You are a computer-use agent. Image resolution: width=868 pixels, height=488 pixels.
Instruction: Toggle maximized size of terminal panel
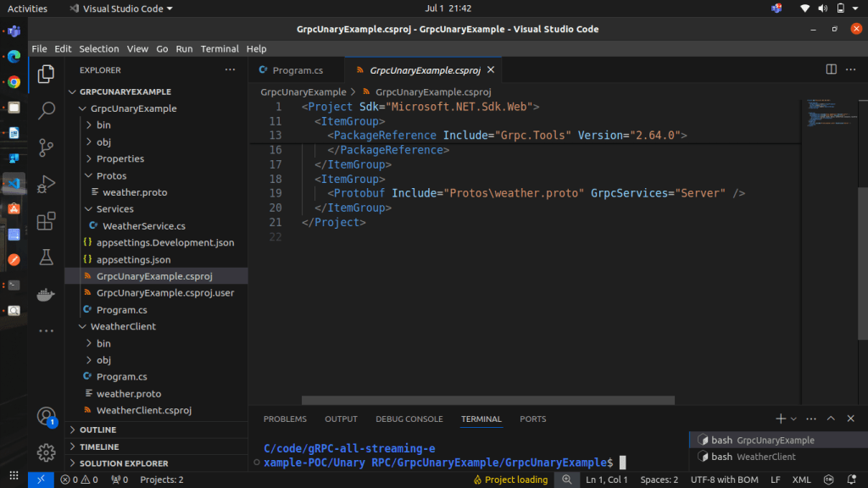tap(831, 419)
